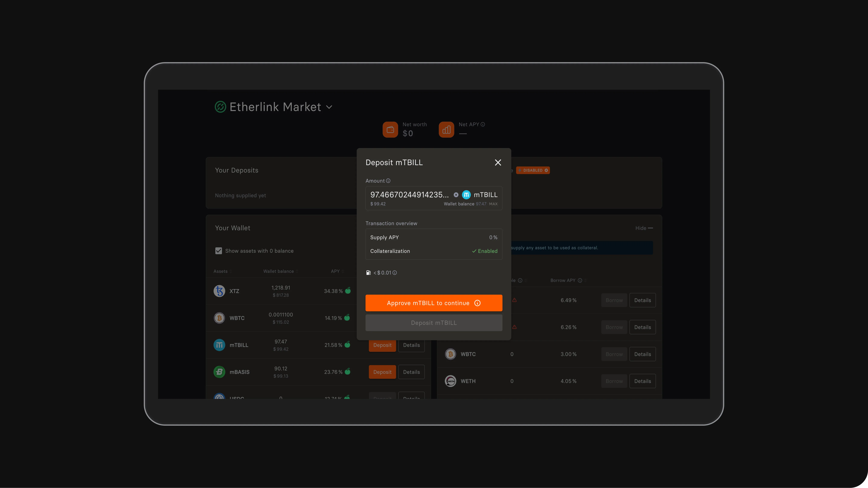
Task: Open Details for mTBILL wallet row
Action: (411, 345)
